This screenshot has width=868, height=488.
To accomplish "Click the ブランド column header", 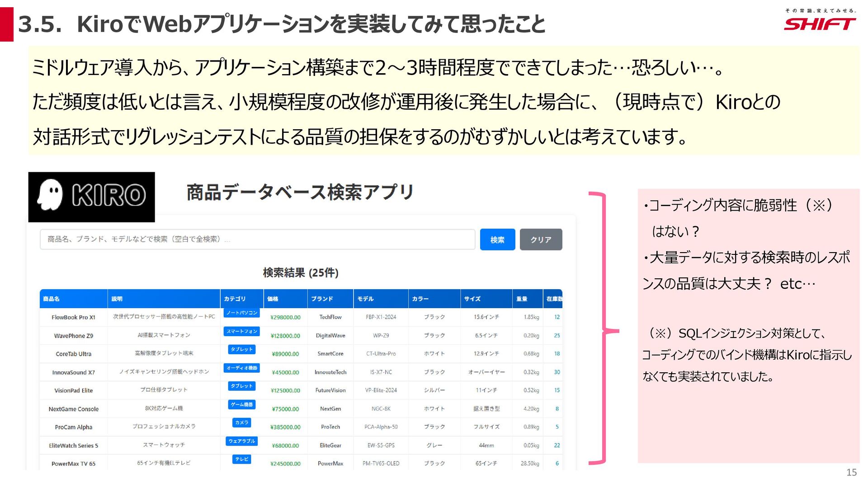I will point(322,299).
